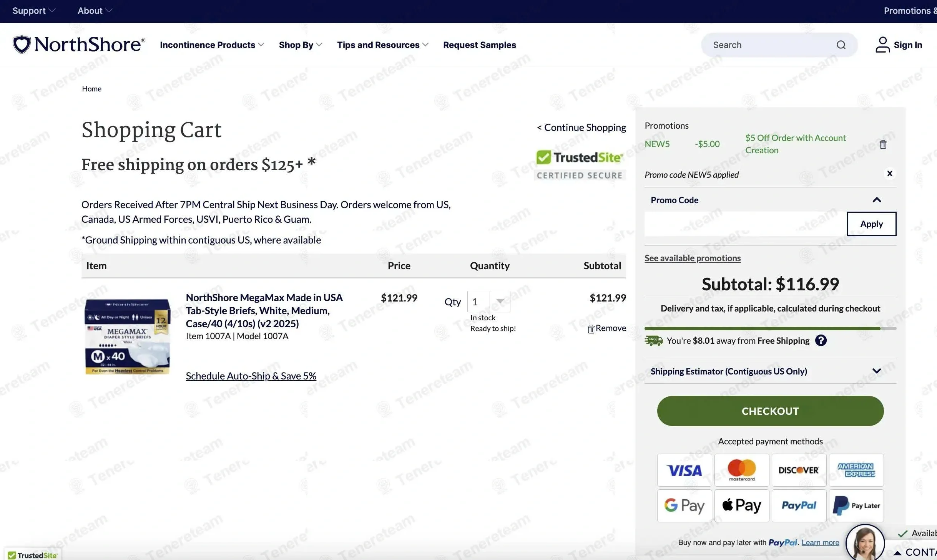Click the search magnifier icon
This screenshot has height=560, width=937.
(x=841, y=45)
